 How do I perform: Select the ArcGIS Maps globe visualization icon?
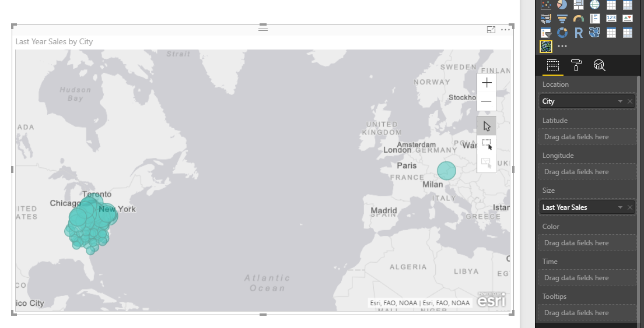tap(546, 47)
